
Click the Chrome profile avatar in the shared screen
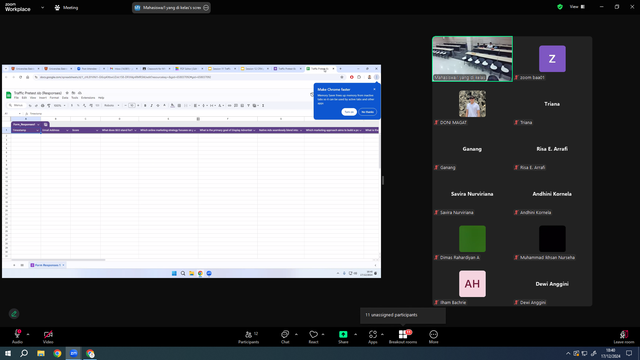click(369, 77)
